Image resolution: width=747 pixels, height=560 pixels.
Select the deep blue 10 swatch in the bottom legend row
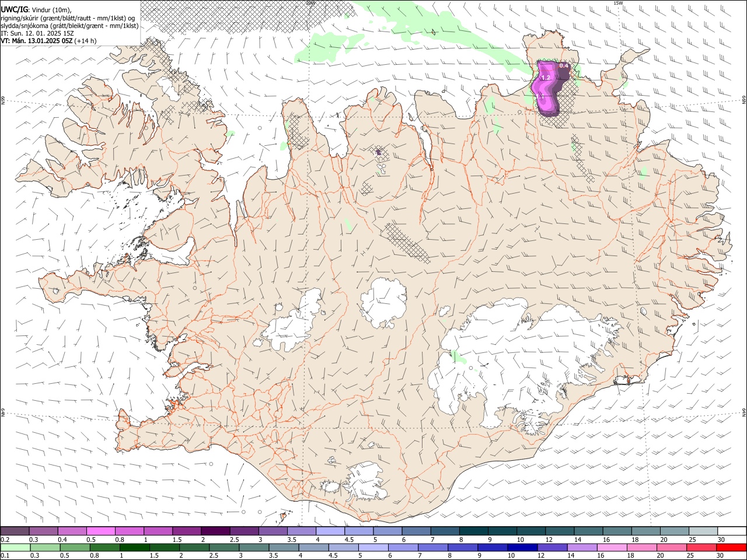(x=522, y=547)
